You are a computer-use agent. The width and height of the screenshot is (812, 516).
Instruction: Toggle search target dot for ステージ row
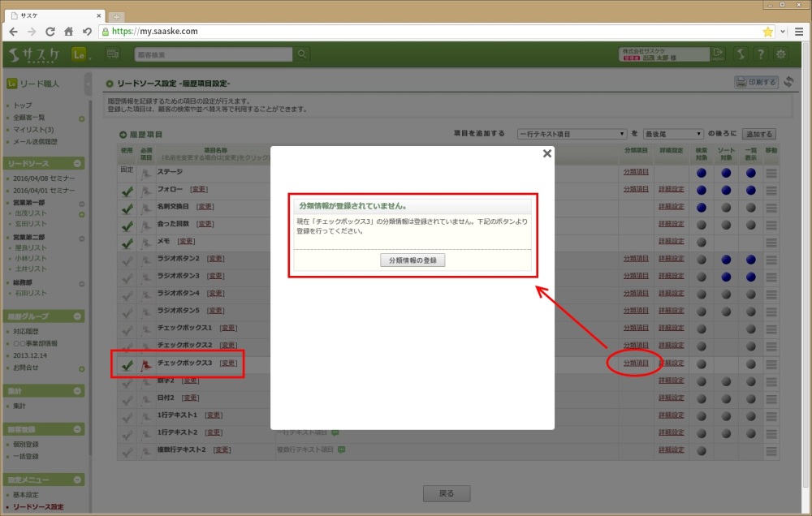pos(702,172)
